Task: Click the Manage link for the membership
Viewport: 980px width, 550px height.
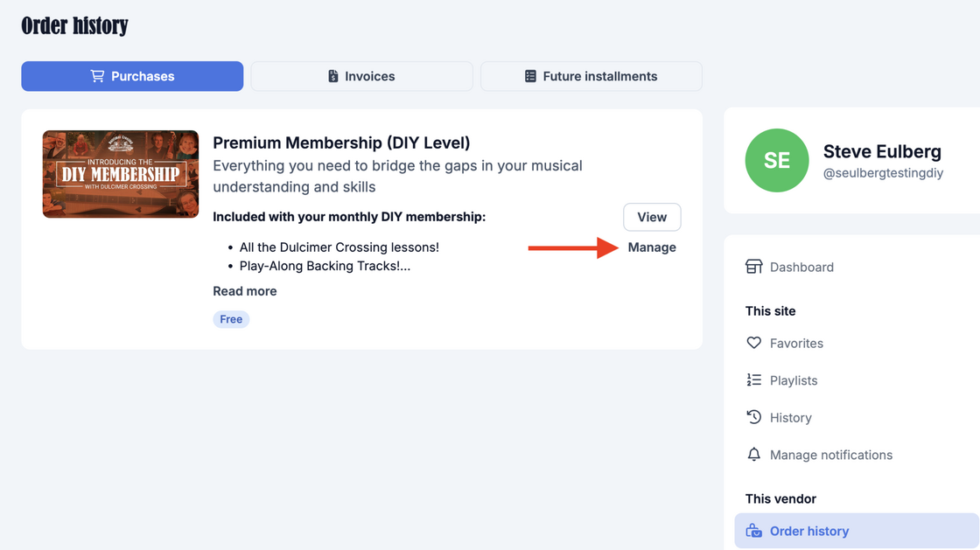Action: click(x=652, y=247)
